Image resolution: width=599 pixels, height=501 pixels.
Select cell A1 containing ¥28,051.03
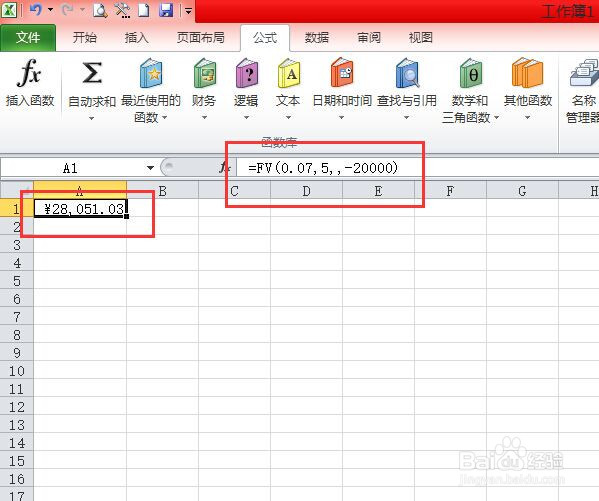tap(80, 209)
